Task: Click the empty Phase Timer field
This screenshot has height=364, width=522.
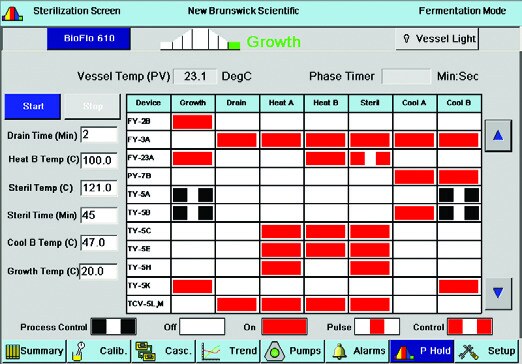Action: tap(406, 76)
